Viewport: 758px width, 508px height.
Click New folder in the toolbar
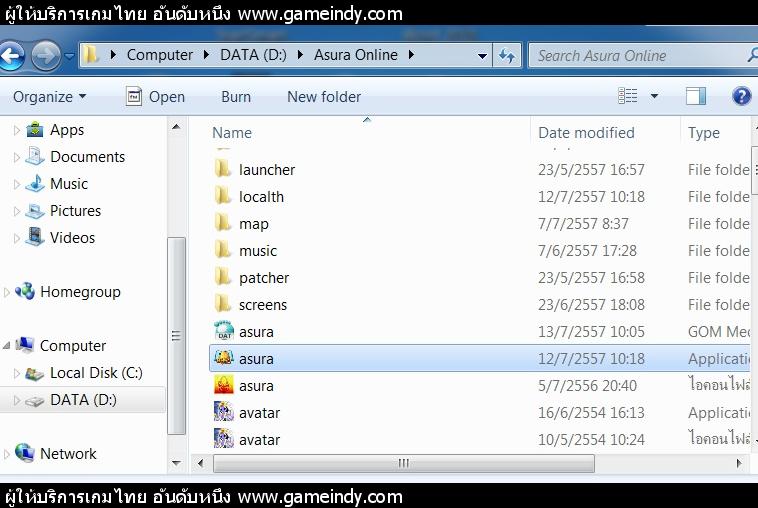[324, 97]
